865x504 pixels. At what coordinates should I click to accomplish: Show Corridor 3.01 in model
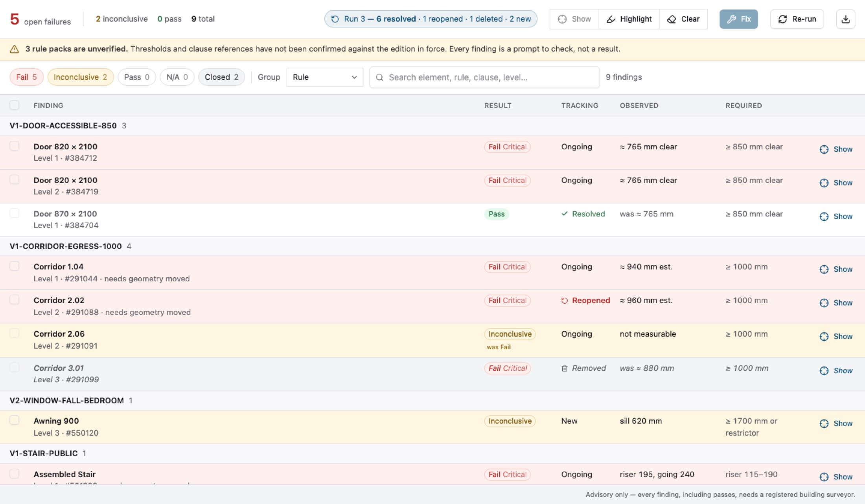(836, 371)
